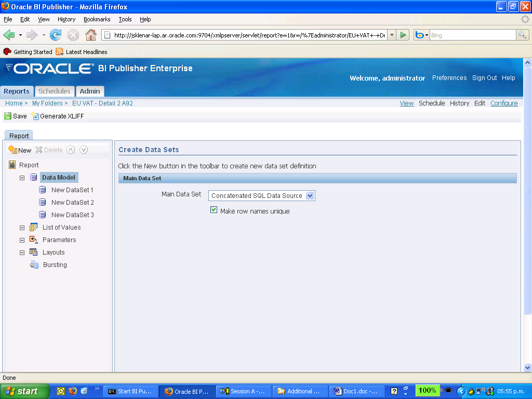The height and width of the screenshot is (399, 532).
Task: Collapse the Parameters tree node
Action: point(22,240)
